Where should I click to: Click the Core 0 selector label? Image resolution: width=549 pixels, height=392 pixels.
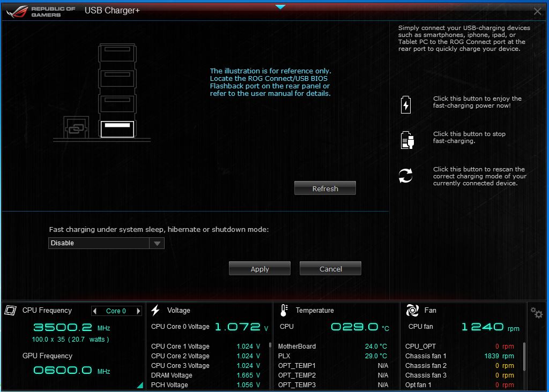(x=116, y=311)
